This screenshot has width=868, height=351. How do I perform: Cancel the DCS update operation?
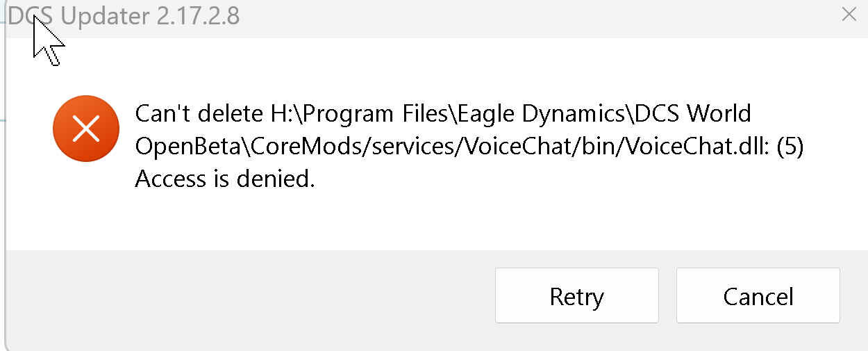click(758, 296)
